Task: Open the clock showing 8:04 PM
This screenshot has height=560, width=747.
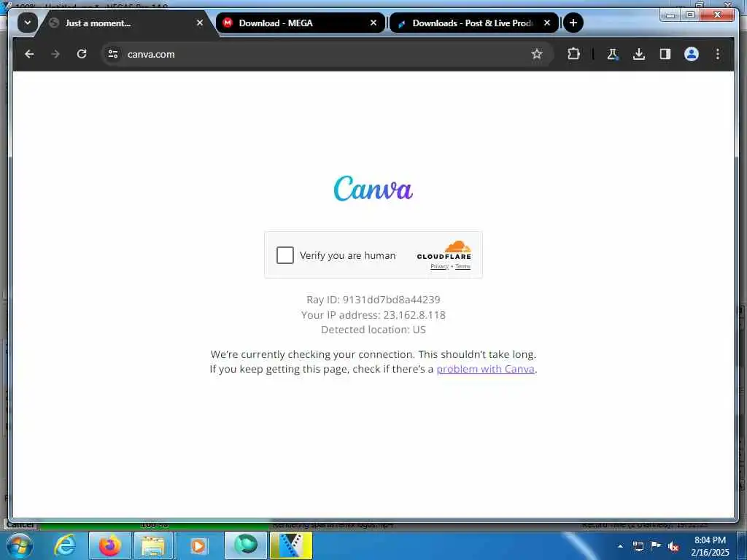Action: point(710,545)
